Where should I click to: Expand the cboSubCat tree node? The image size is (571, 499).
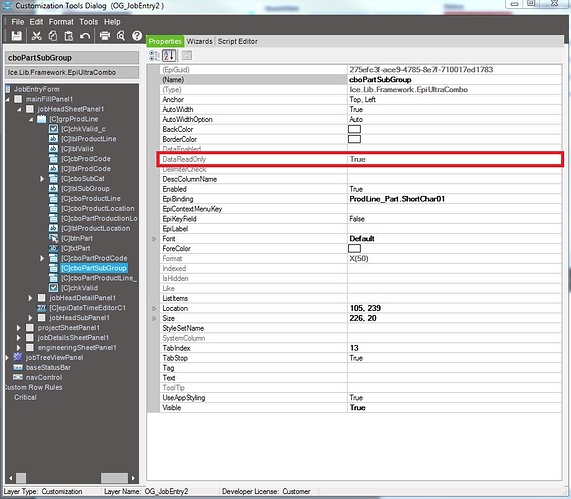(42, 179)
